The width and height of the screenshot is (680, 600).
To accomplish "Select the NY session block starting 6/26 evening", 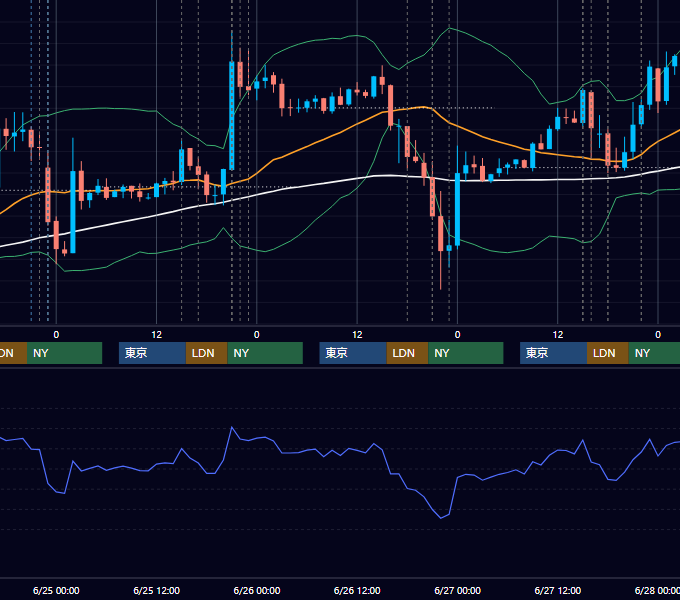I will pos(466,353).
